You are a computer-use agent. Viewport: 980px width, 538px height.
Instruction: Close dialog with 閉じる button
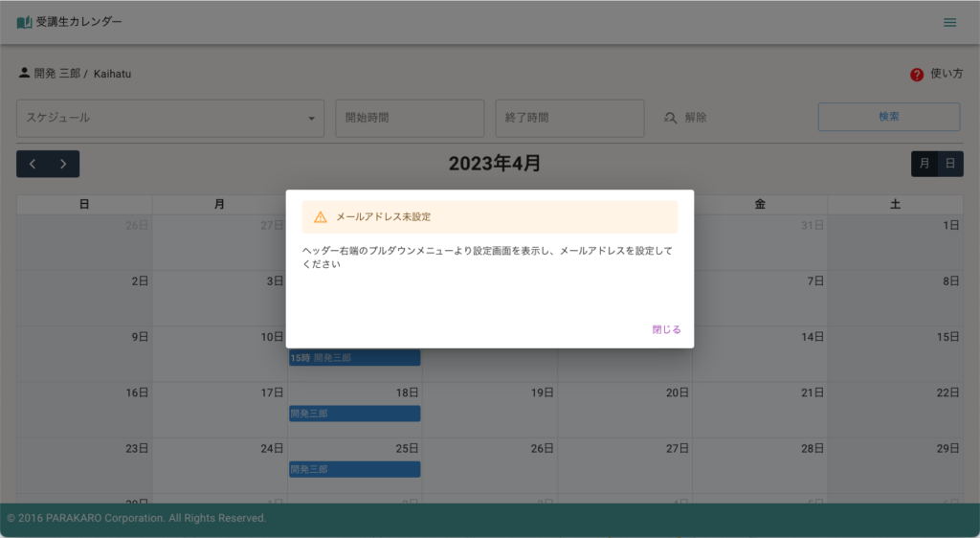[x=666, y=329]
